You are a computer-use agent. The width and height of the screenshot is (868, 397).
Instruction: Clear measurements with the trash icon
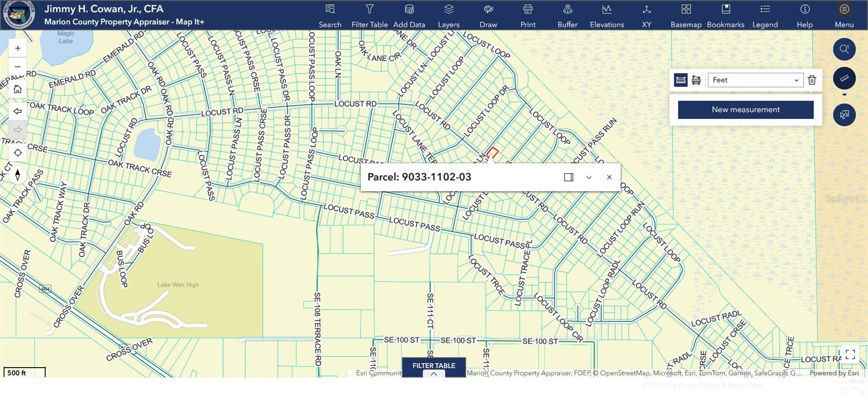[812, 80]
